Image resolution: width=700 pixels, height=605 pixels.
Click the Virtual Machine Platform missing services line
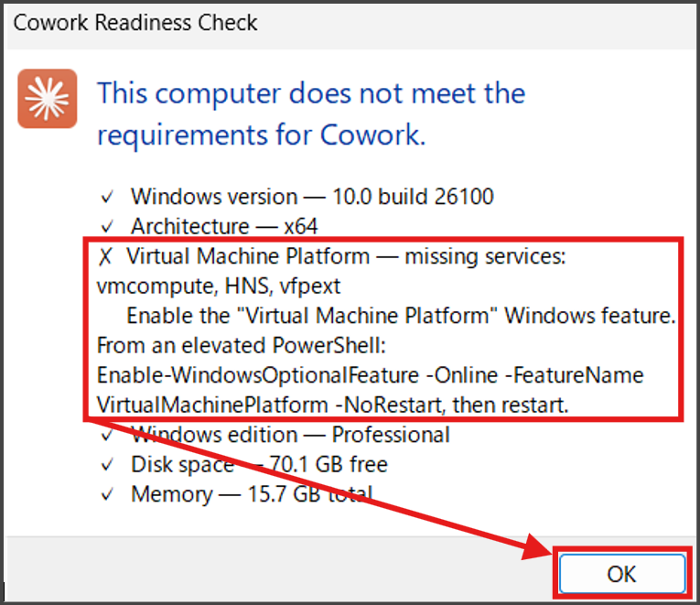[347, 256]
